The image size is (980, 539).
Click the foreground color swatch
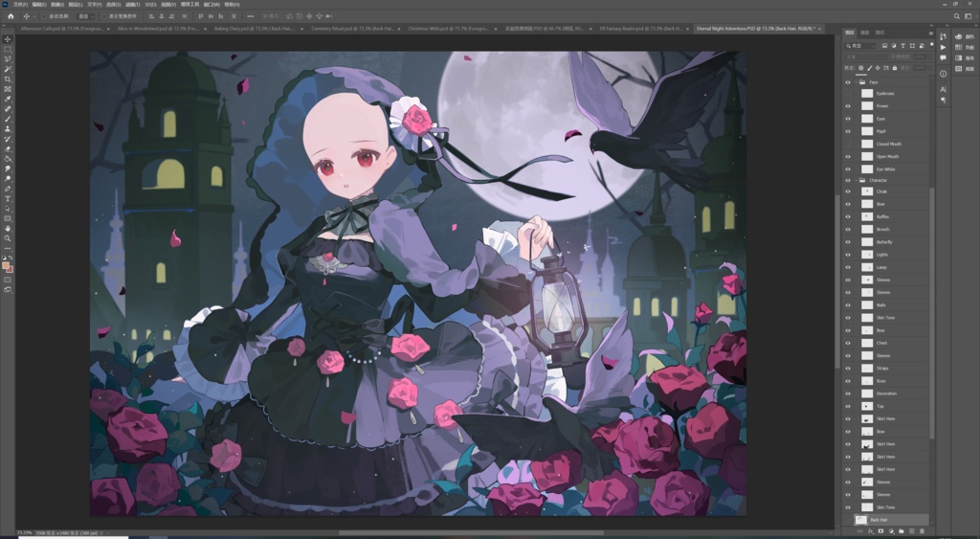point(6,266)
